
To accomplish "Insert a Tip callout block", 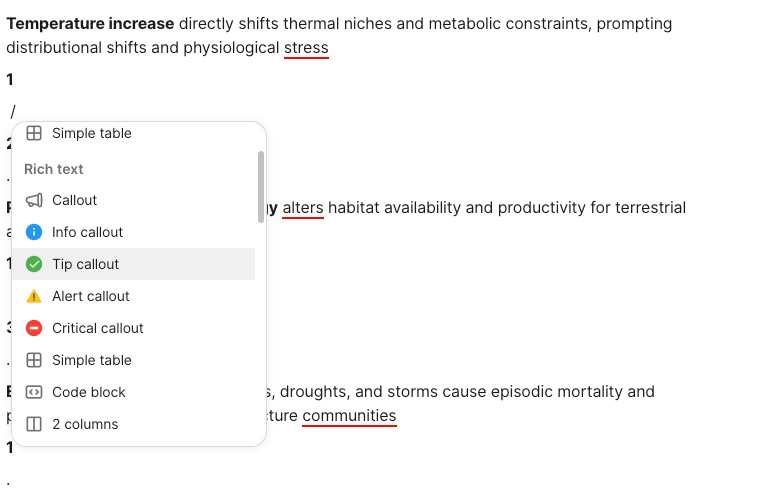I will (x=86, y=264).
